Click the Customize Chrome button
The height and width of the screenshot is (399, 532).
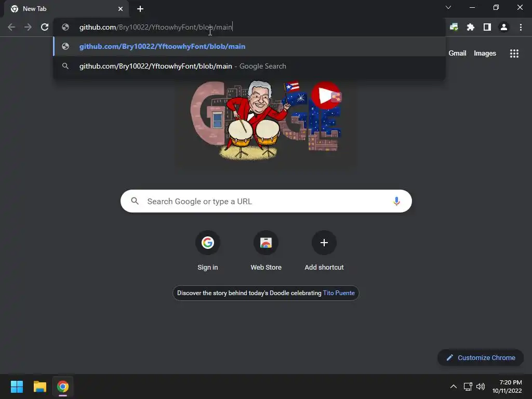point(481,357)
